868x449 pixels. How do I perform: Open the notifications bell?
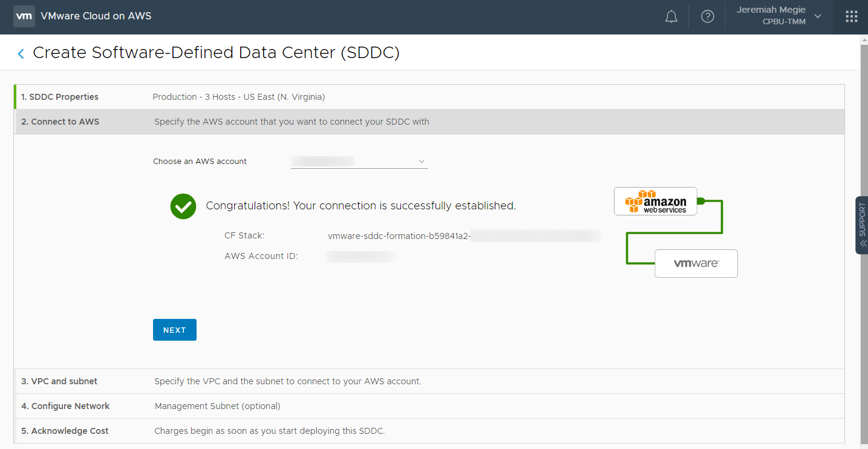click(671, 17)
